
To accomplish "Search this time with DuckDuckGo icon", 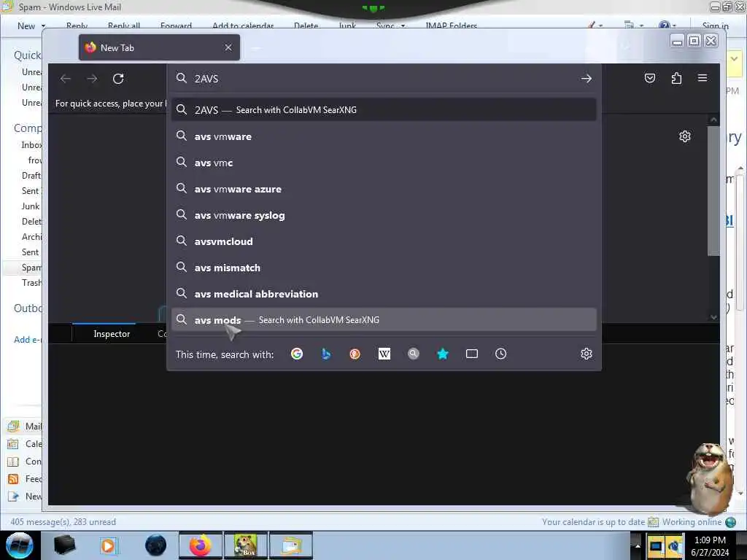I will [x=355, y=354].
